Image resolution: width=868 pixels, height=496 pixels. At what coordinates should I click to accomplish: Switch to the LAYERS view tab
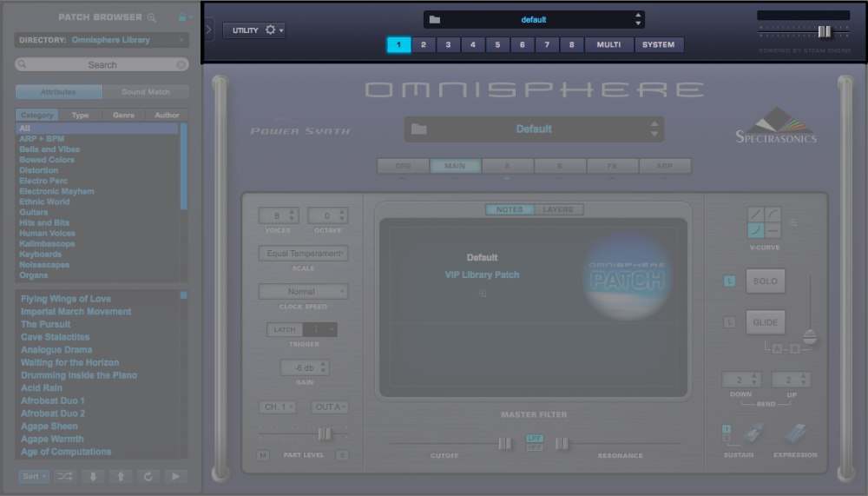click(x=558, y=209)
